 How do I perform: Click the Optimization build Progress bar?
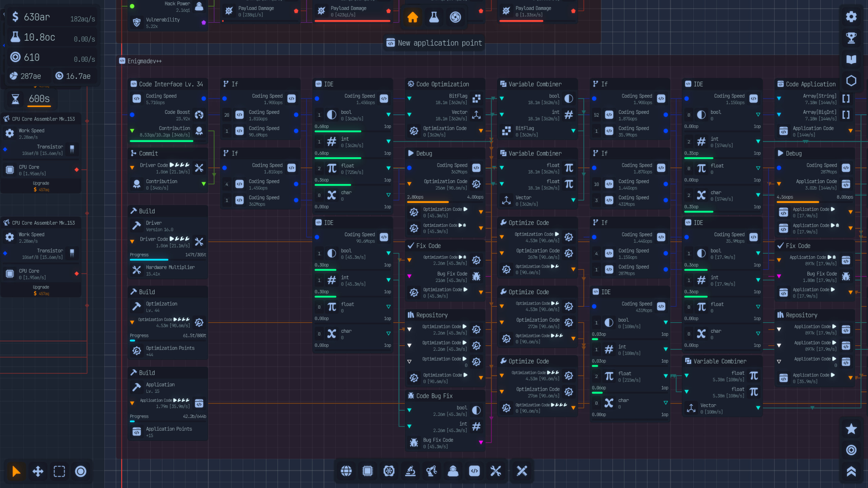click(168, 341)
